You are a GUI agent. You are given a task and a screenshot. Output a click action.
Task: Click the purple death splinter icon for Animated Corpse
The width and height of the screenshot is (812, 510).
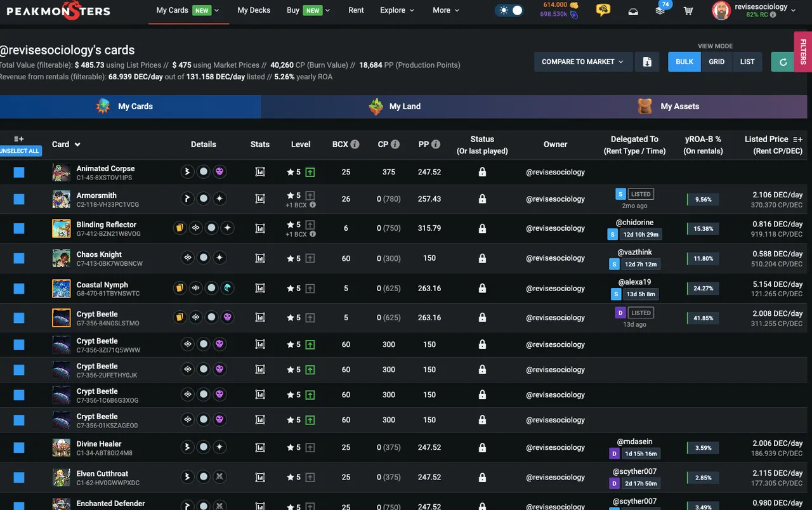219,172
